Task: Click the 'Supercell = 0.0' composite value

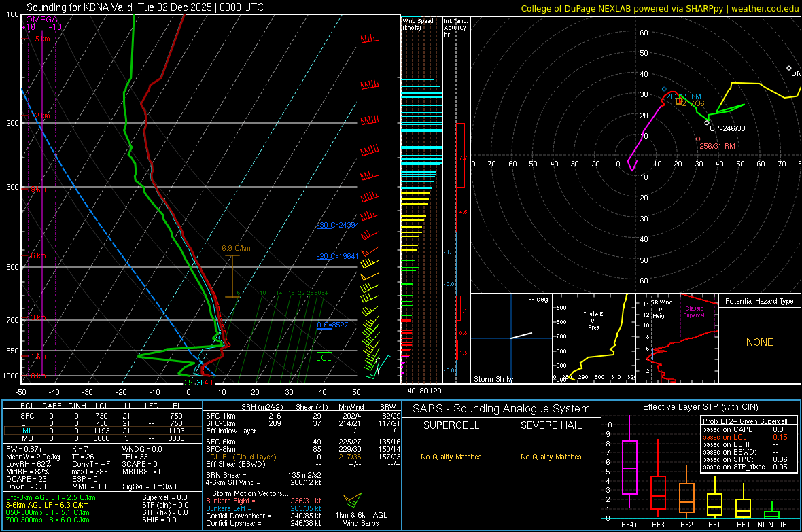Action: [164, 497]
